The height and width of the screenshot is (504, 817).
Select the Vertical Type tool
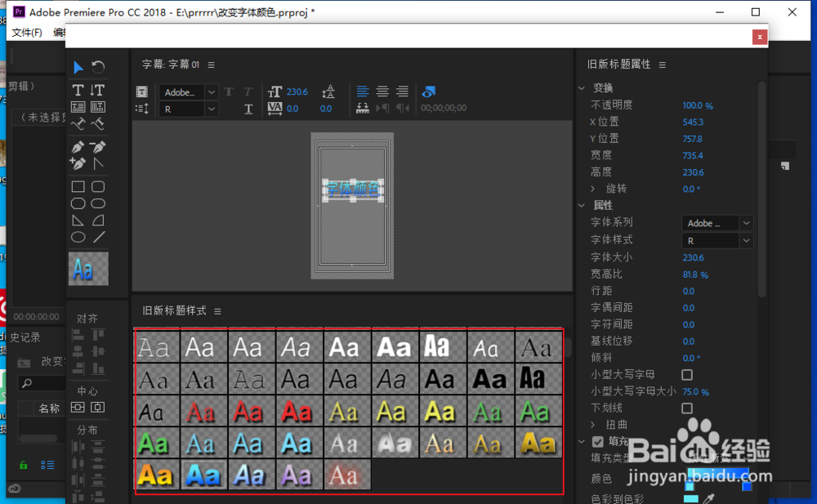tap(97, 90)
